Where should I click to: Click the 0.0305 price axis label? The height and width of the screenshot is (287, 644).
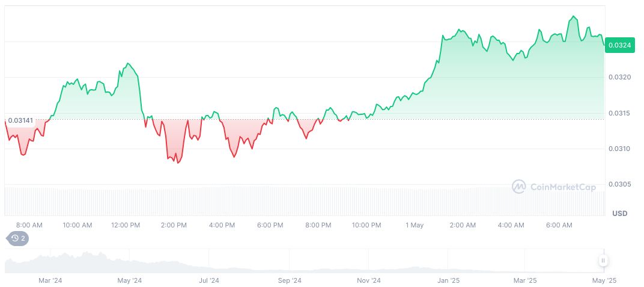(x=619, y=184)
